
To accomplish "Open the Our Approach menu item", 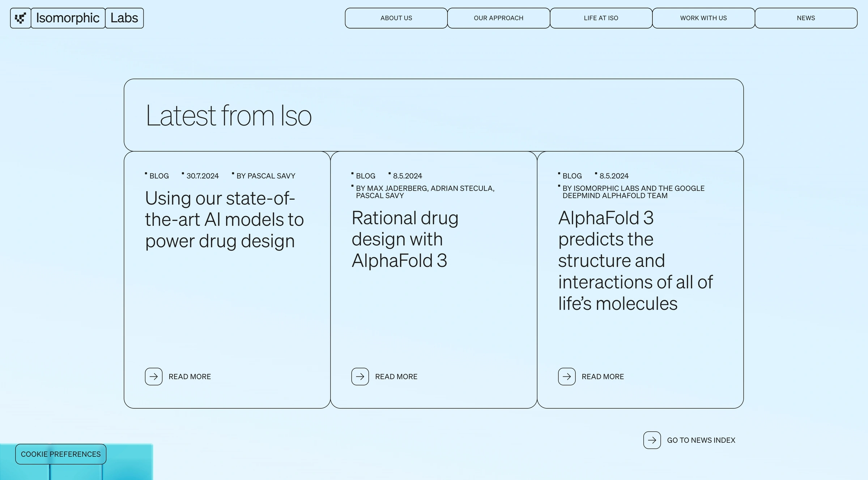I will [499, 18].
